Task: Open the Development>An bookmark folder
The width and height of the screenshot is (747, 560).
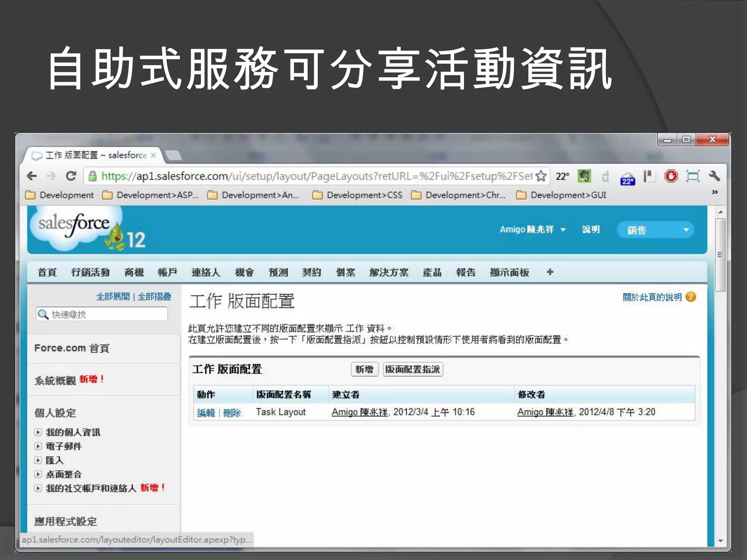Action: coord(253,195)
